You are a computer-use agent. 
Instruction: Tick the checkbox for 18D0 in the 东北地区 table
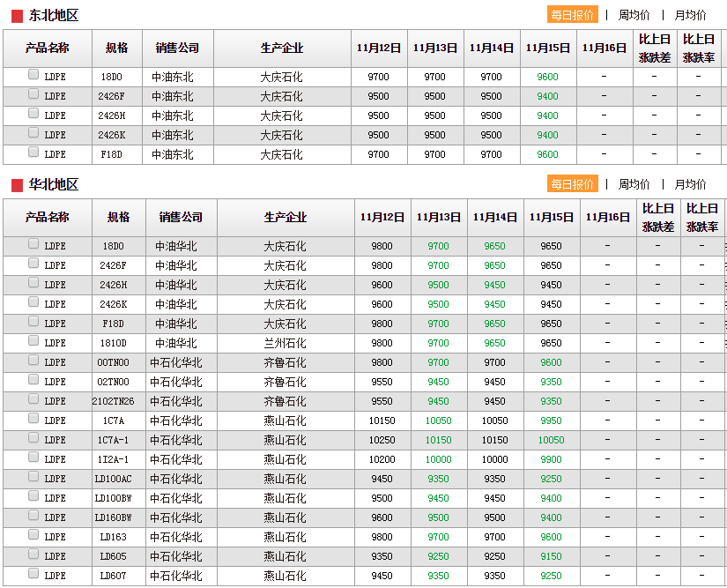[x=33, y=75]
